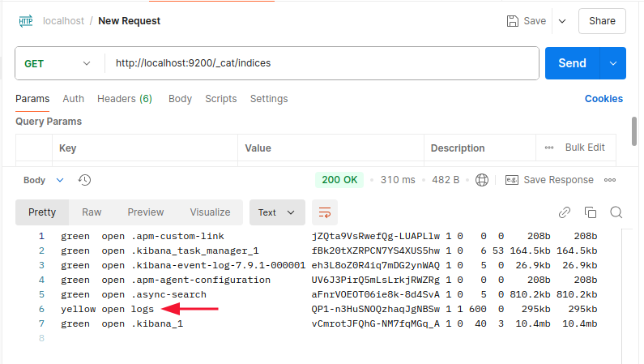Open the Cookies link
Image resolution: width=644 pixels, height=364 pixels.
[603, 99]
